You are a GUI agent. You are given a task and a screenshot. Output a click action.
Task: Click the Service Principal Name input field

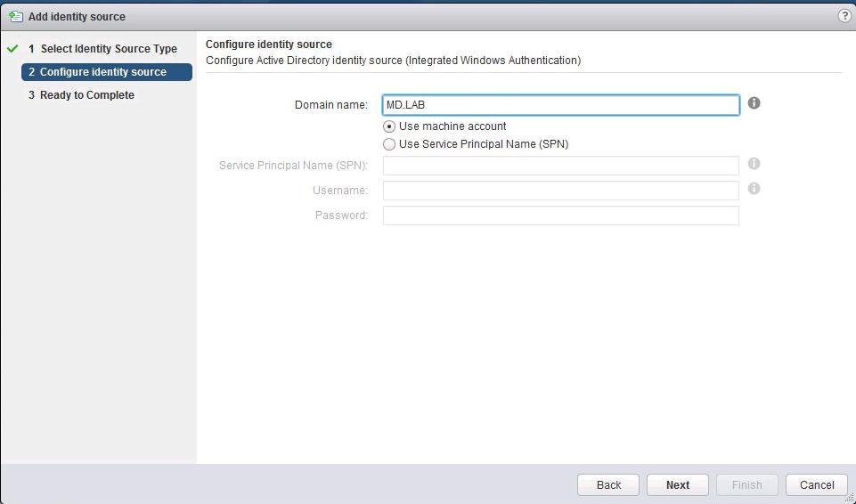pyautogui.click(x=561, y=166)
